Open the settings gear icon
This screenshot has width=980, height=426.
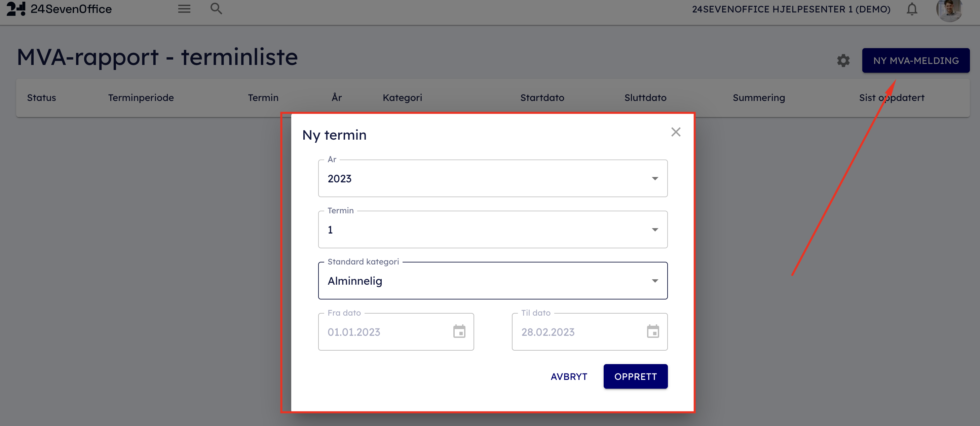843,61
